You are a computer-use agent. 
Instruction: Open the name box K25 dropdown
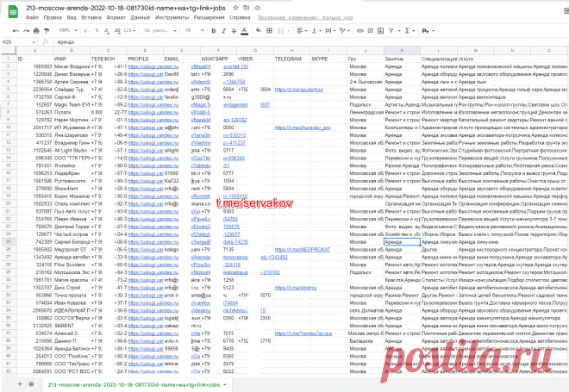[x=34, y=42]
